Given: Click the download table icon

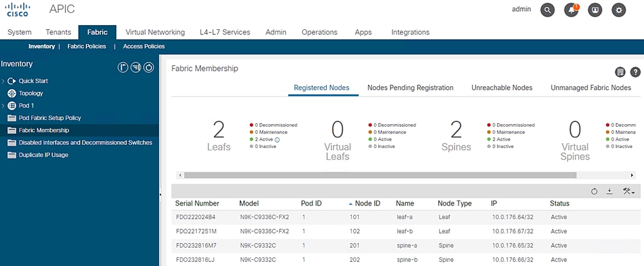Looking at the screenshot, I should (x=610, y=191).
